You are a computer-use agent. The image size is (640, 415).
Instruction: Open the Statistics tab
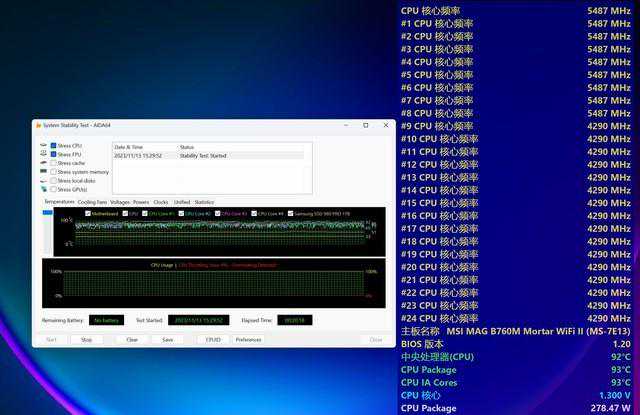pos(204,202)
